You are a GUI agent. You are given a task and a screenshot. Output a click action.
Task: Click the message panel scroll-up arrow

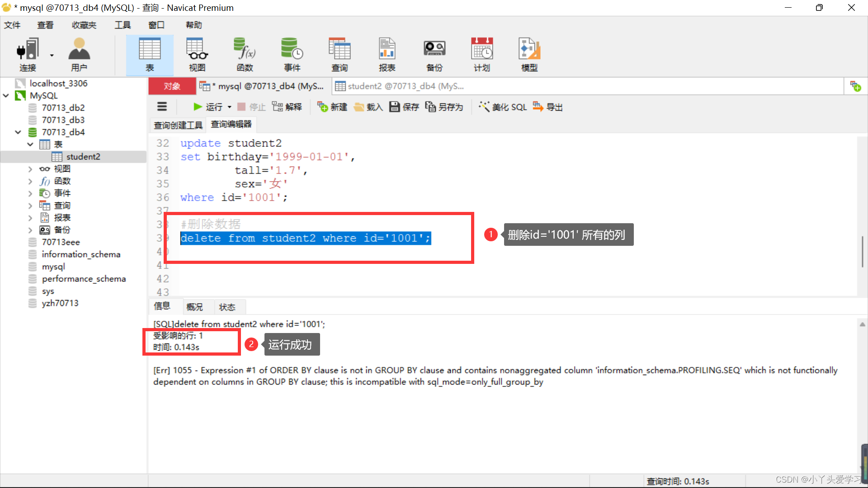click(x=862, y=324)
